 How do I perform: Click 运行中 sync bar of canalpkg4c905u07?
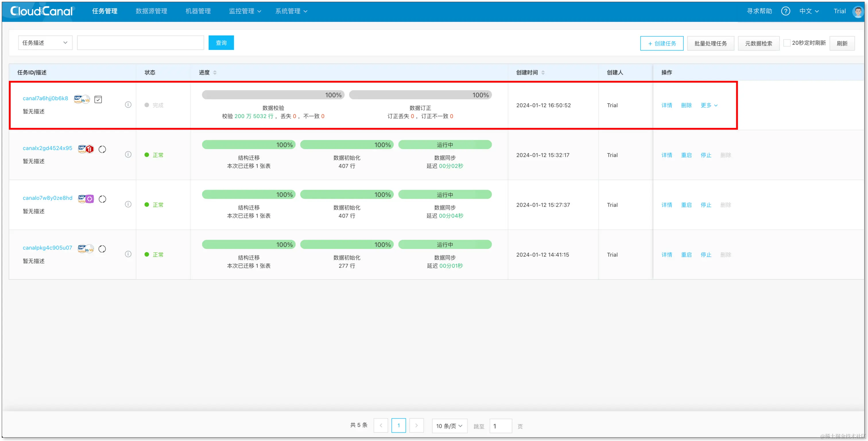pos(445,244)
